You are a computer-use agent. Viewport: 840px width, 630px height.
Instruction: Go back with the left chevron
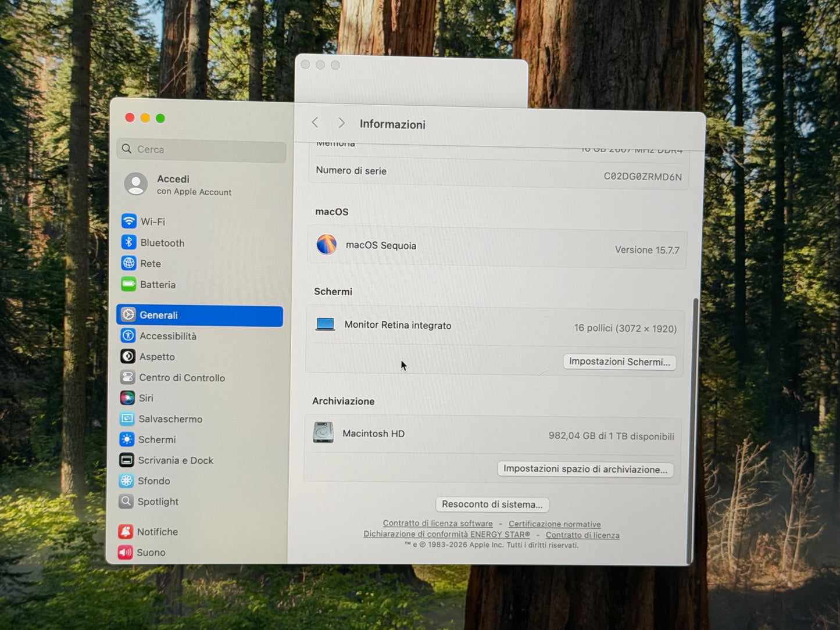point(315,123)
